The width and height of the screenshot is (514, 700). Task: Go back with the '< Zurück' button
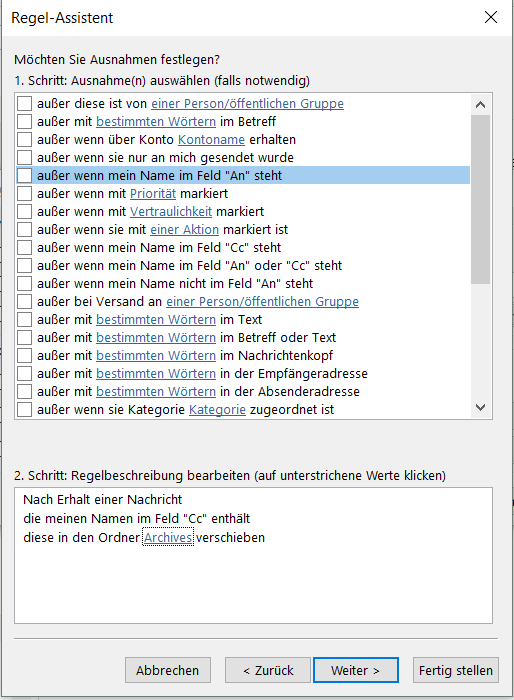pos(267,670)
